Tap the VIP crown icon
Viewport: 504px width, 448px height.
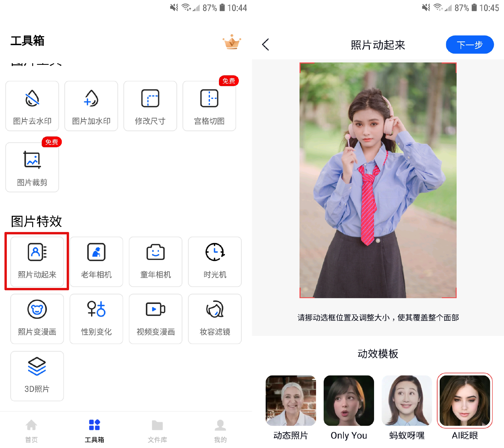click(232, 42)
